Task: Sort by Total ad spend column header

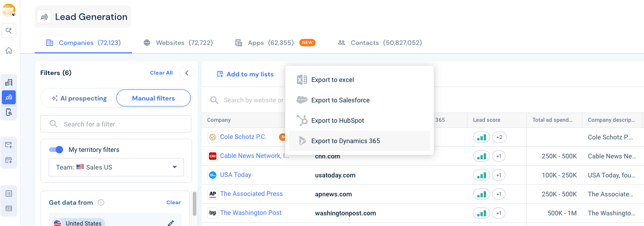Action: 552,120
